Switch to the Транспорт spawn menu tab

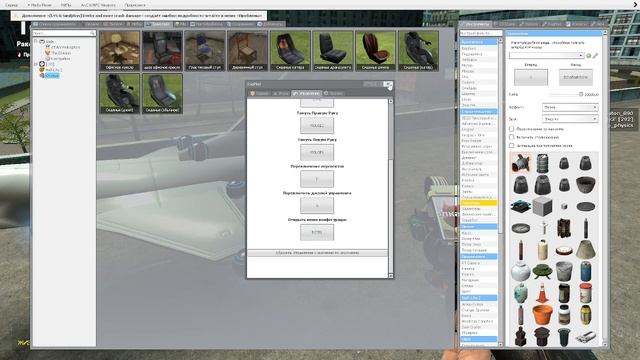[x=158, y=24]
